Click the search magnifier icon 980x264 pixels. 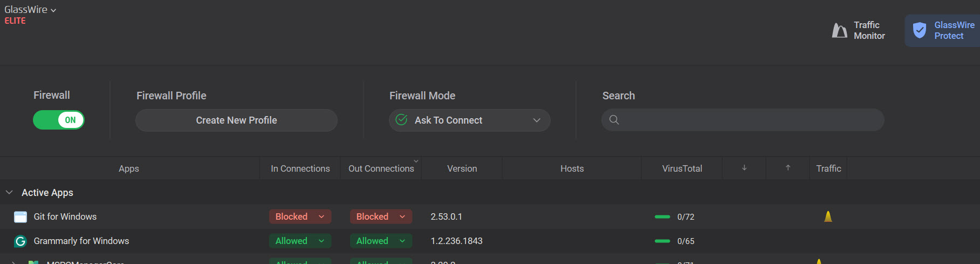pyautogui.click(x=614, y=120)
